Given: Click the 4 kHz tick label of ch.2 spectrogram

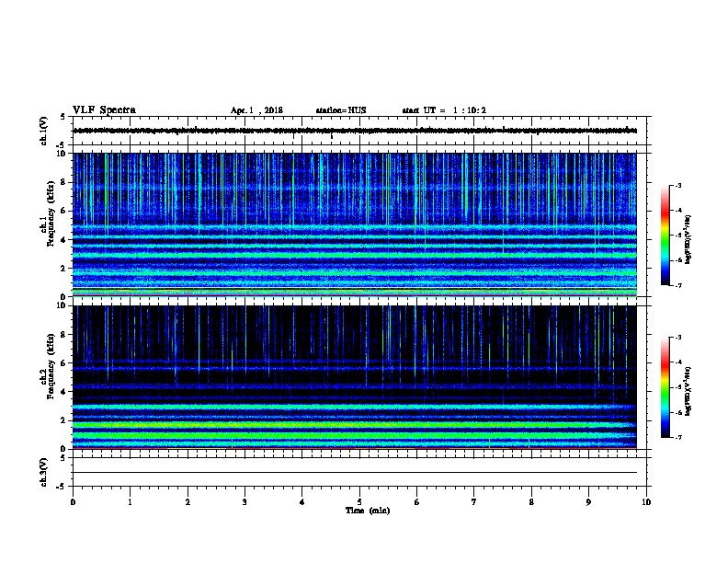Looking at the screenshot, I should (x=63, y=392).
